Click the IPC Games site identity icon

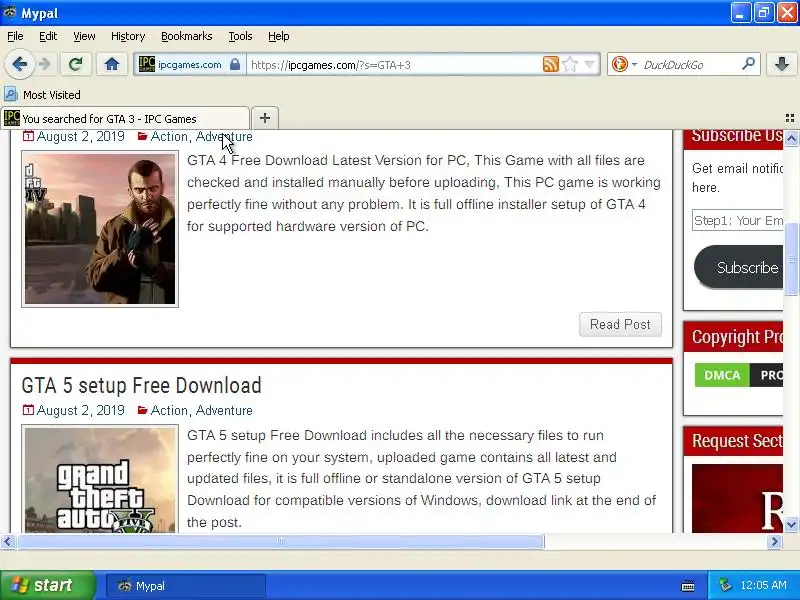pyautogui.click(x=146, y=64)
